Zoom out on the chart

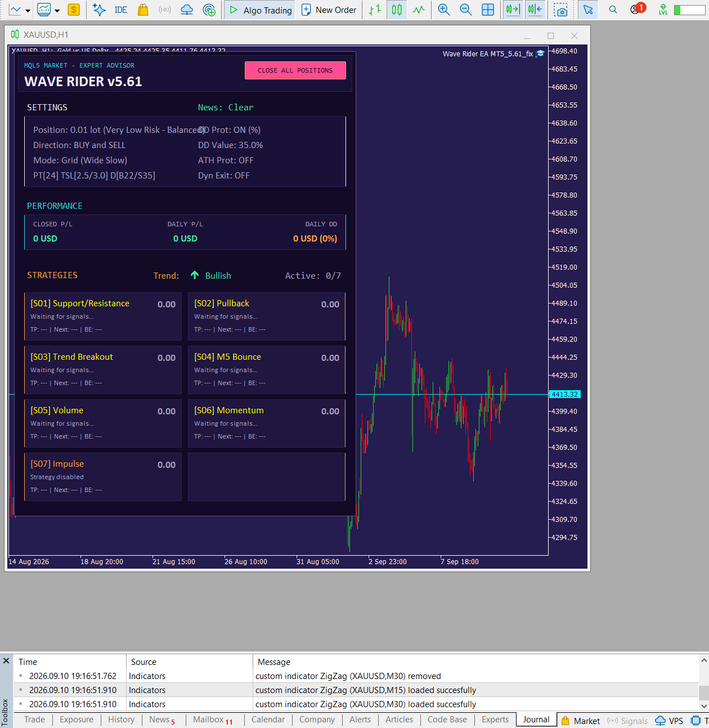(466, 10)
